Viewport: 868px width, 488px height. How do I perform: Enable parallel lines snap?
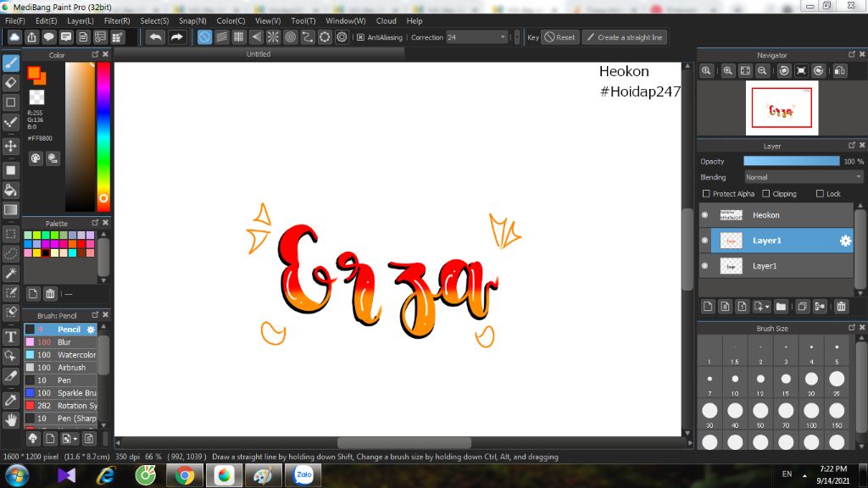click(221, 37)
